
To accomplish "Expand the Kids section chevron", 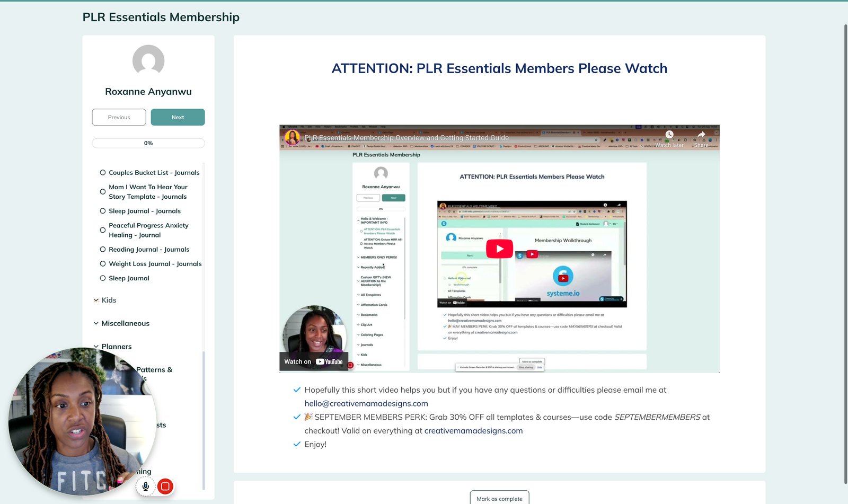I will [x=96, y=300].
